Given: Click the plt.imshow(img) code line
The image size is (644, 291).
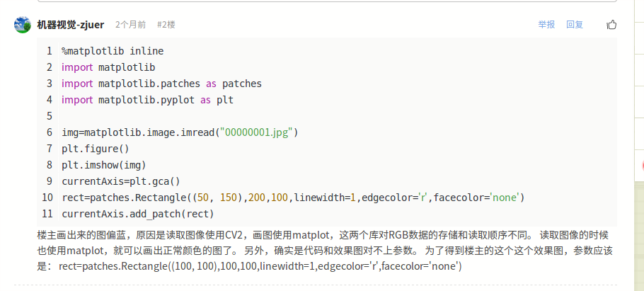Looking at the screenshot, I should point(104,165).
